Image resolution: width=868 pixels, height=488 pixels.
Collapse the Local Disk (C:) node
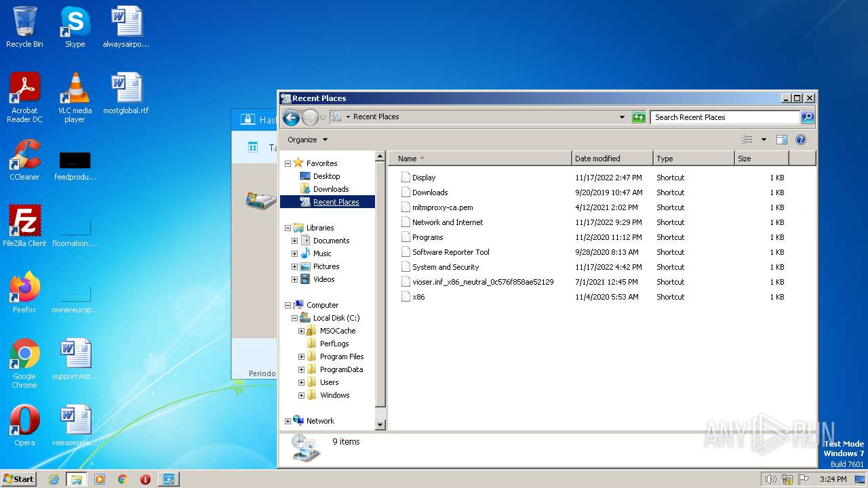point(294,318)
